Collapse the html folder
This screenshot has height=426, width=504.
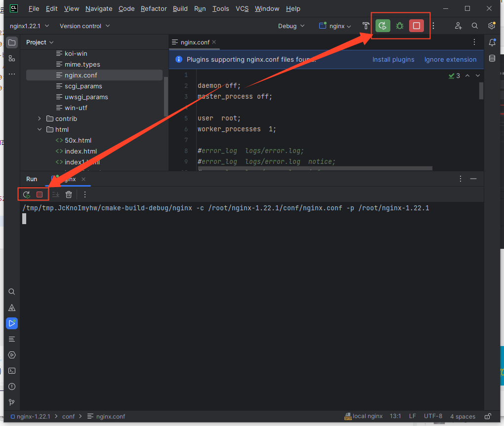(x=39, y=130)
